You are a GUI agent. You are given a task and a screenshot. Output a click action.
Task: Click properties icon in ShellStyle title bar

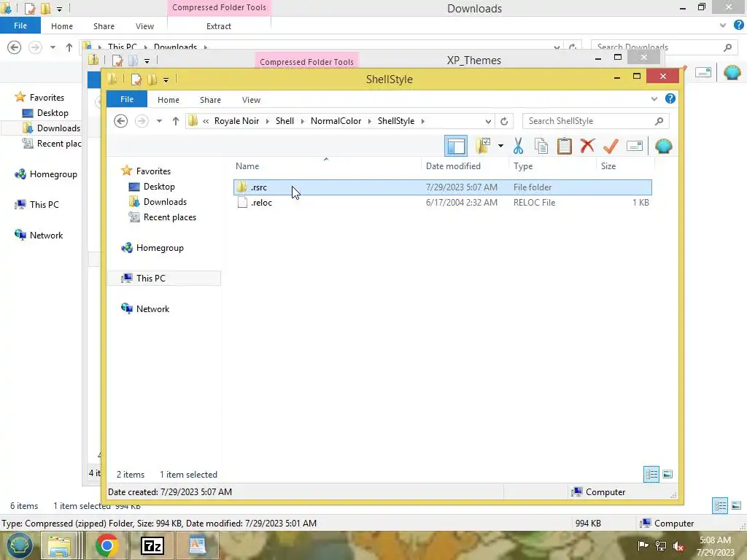(x=136, y=79)
